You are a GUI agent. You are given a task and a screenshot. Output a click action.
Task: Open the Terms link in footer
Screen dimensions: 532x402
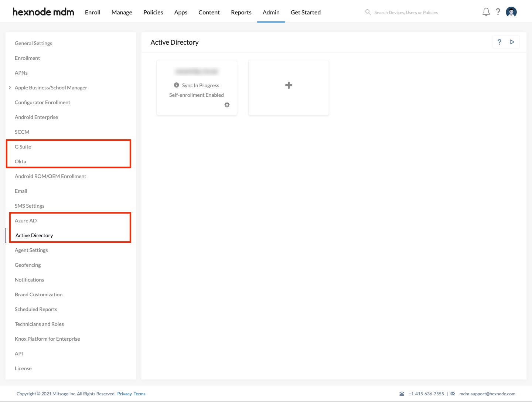[x=140, y=394]
